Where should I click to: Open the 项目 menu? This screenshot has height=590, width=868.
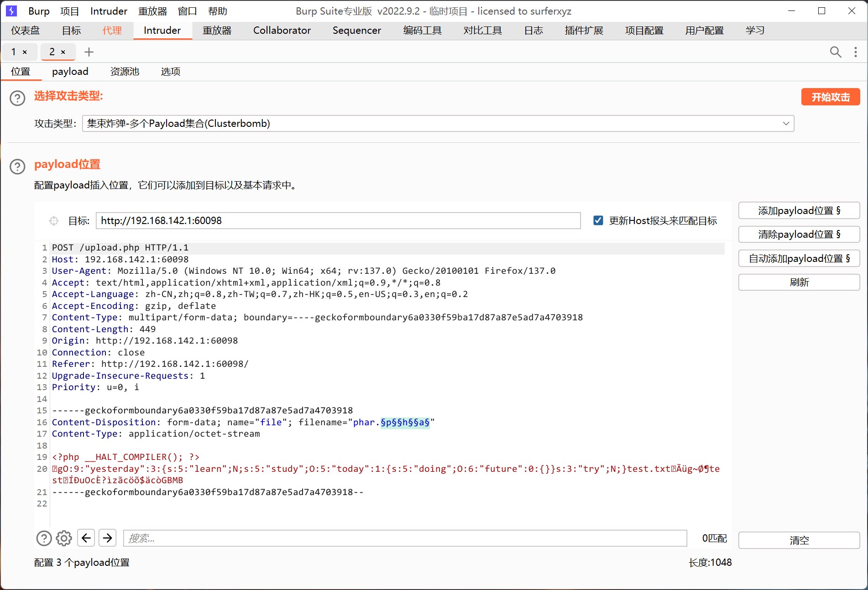(69, 11)
